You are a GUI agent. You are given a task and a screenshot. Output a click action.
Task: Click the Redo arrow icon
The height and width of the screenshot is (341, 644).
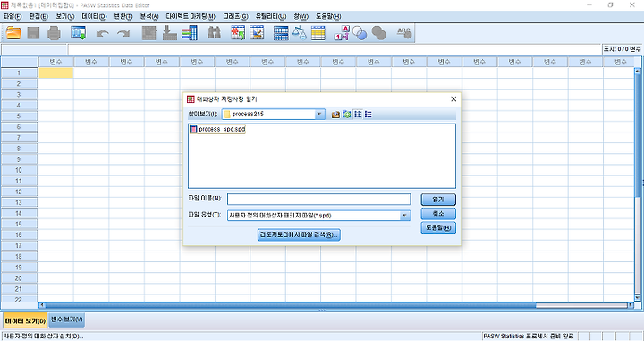(123, 33)
